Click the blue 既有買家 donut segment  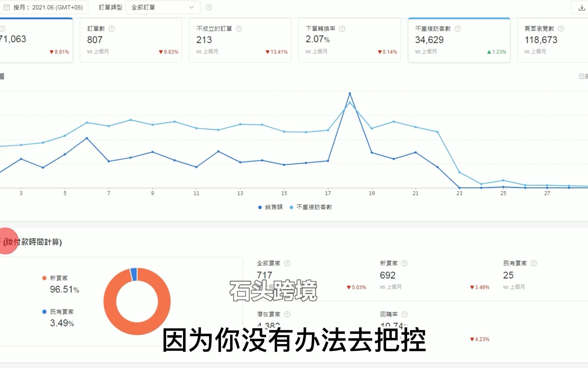134,274
